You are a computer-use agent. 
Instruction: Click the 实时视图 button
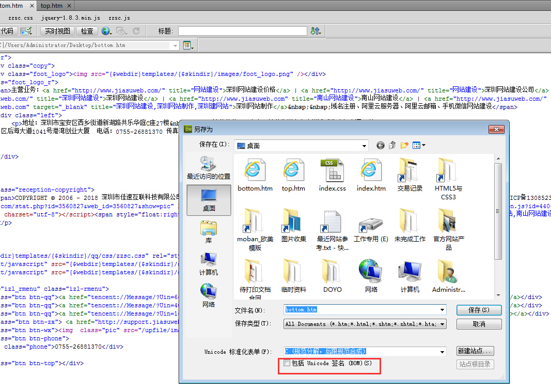(57, 32)
